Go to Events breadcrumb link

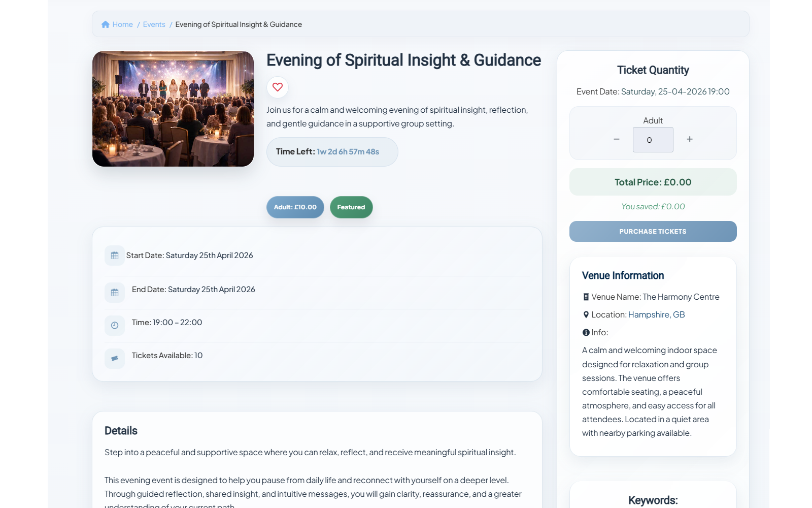[x=154, y=24]
